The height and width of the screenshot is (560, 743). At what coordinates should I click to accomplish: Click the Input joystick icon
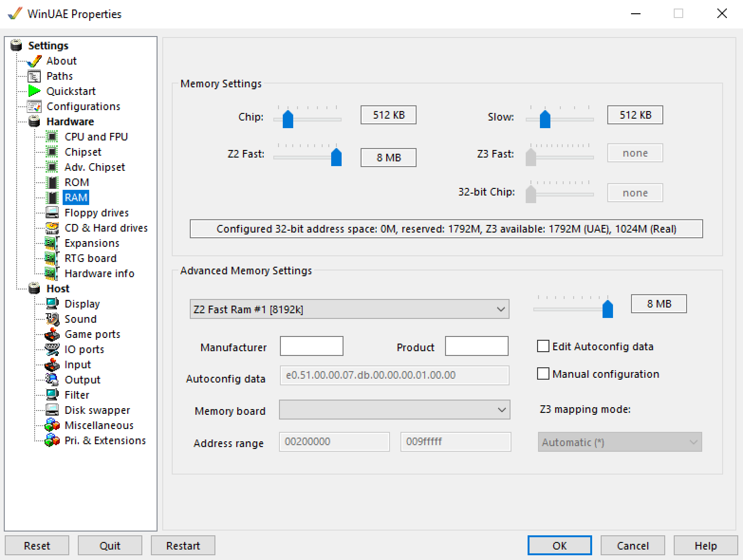coord(52,364)
